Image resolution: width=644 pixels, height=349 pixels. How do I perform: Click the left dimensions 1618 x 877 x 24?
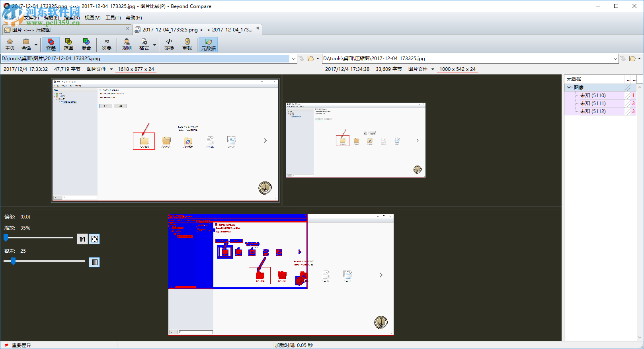[136, 69]
